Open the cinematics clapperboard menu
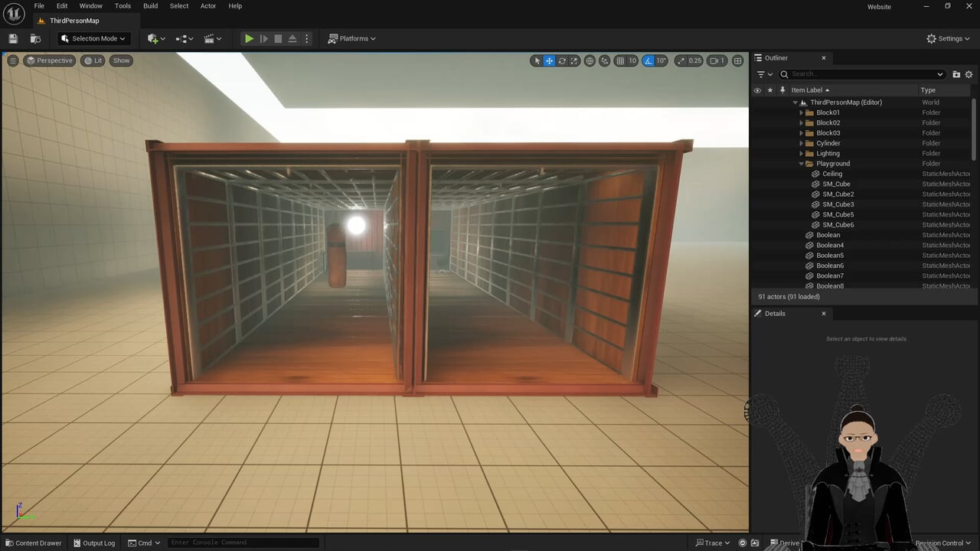980x551 pixels. pyautogui.click(x=212, y=38)
